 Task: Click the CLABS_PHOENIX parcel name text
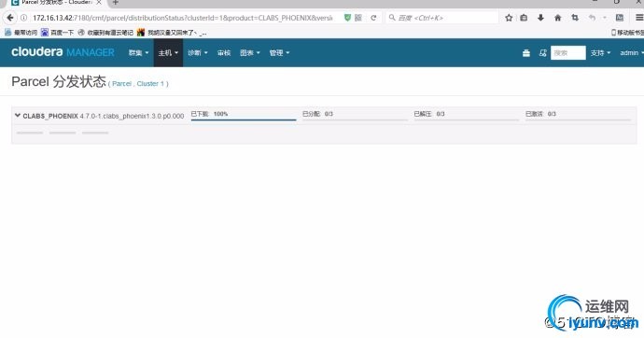[50, 116]
